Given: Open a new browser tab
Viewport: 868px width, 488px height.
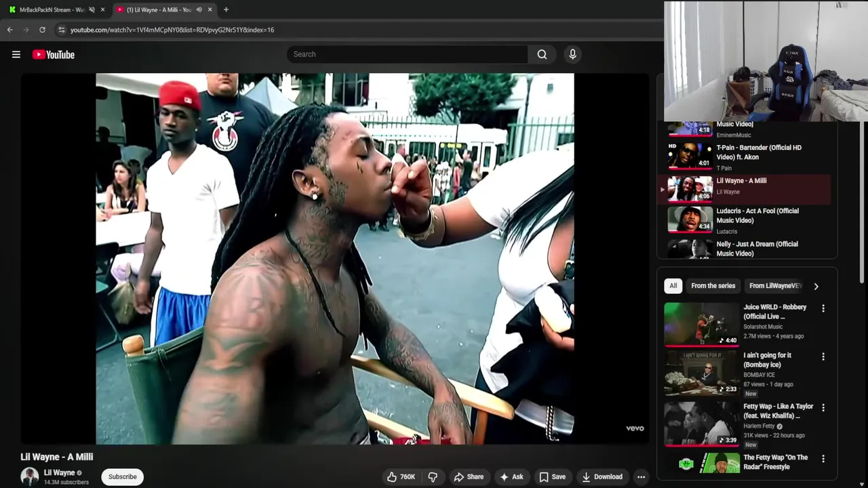Looking at the screenshot, I should click(x=226, y=9).
